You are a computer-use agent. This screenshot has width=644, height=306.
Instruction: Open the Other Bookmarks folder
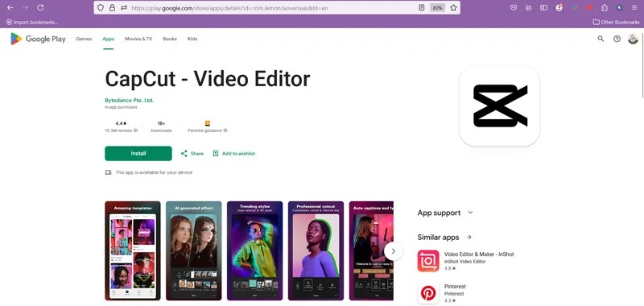617,23
